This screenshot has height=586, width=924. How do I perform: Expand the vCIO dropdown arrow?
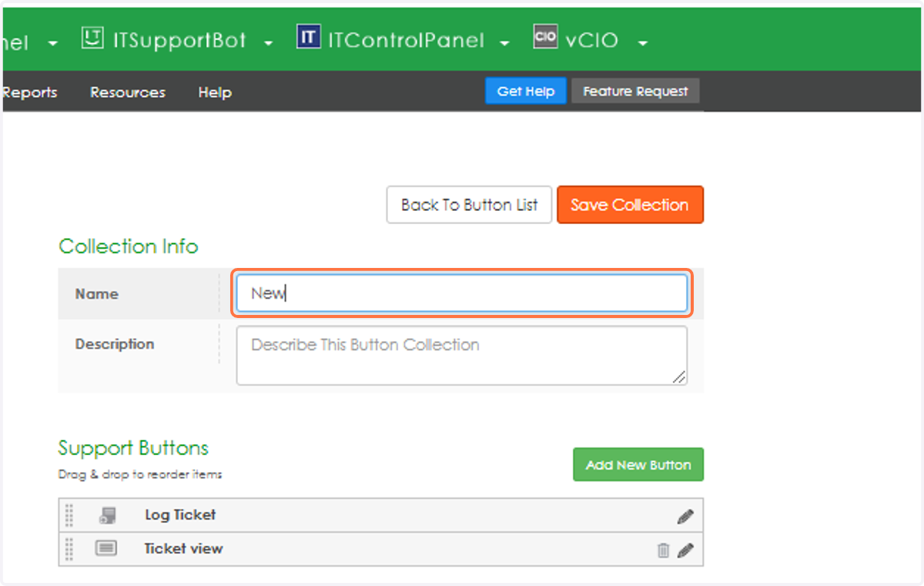(642, 43)
